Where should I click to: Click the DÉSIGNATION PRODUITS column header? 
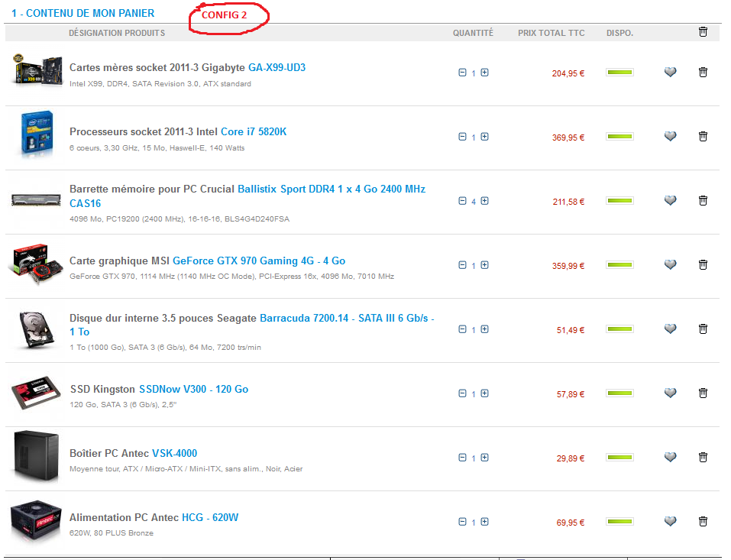pyautogui.click(x=117, y=33)
